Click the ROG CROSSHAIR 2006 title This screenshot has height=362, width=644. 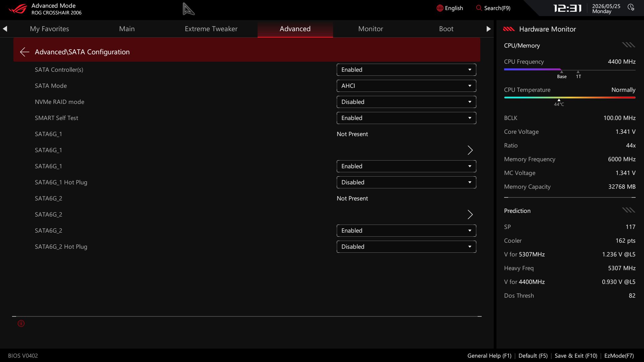click(56, 13)
